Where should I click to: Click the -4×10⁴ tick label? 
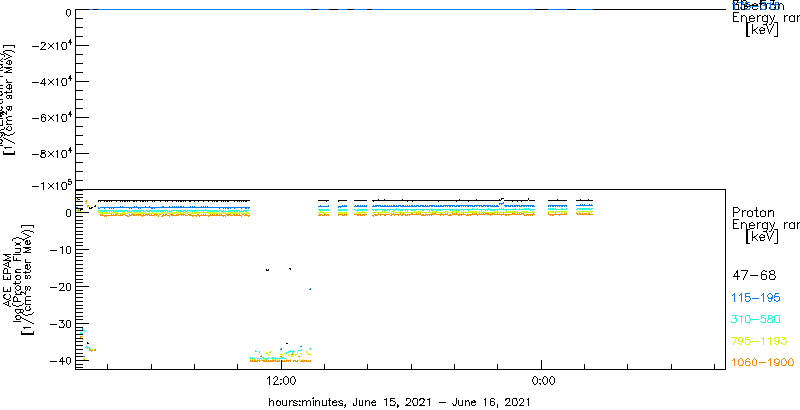click(x=51, y=82)
